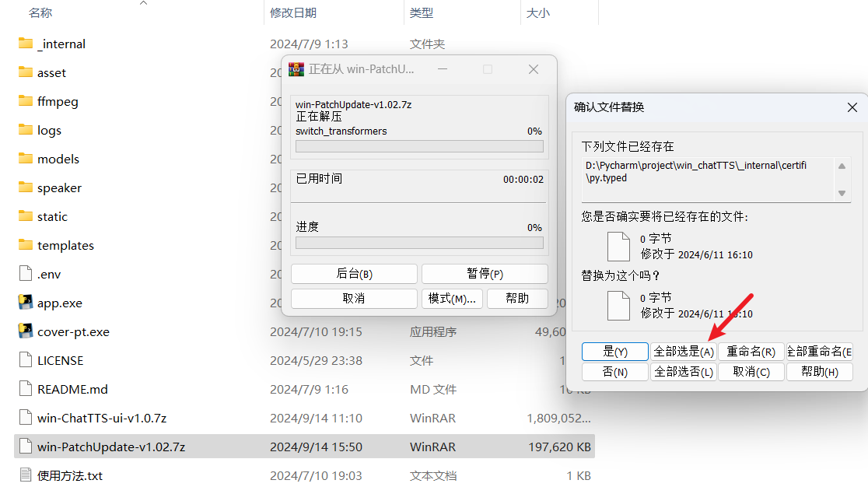Select 使用方法.txt file name
Image resolution: width=868 pixels, height=487 pixels.
click(70, 475)
